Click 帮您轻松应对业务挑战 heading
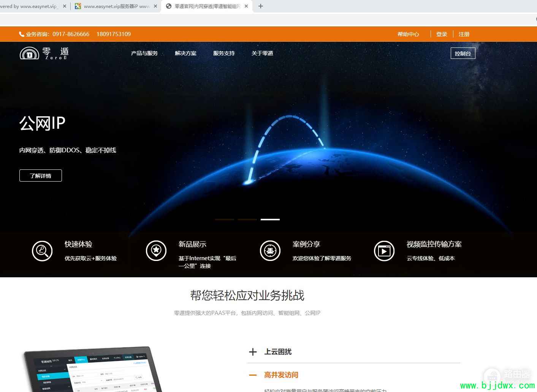Screen dimensions: 537x392 pos(247,296)
